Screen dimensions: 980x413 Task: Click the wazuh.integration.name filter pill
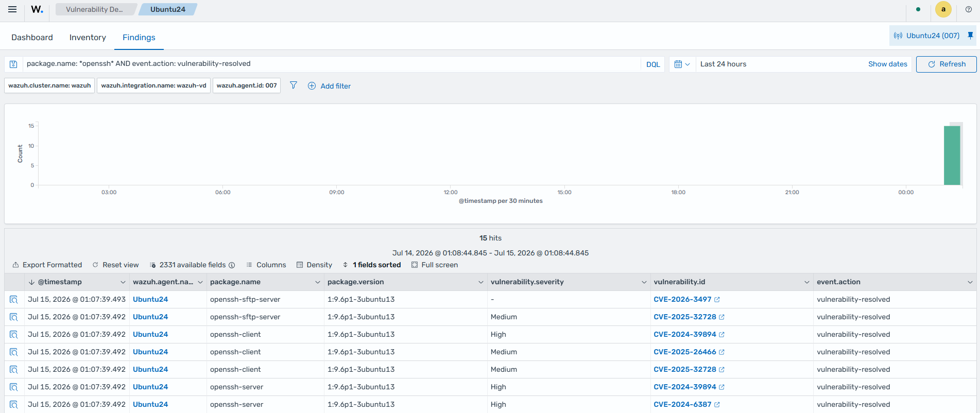point(153,85)
